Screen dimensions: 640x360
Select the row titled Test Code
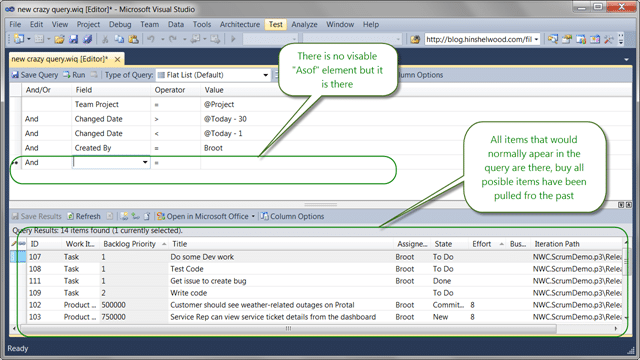[x=316, y=269]
